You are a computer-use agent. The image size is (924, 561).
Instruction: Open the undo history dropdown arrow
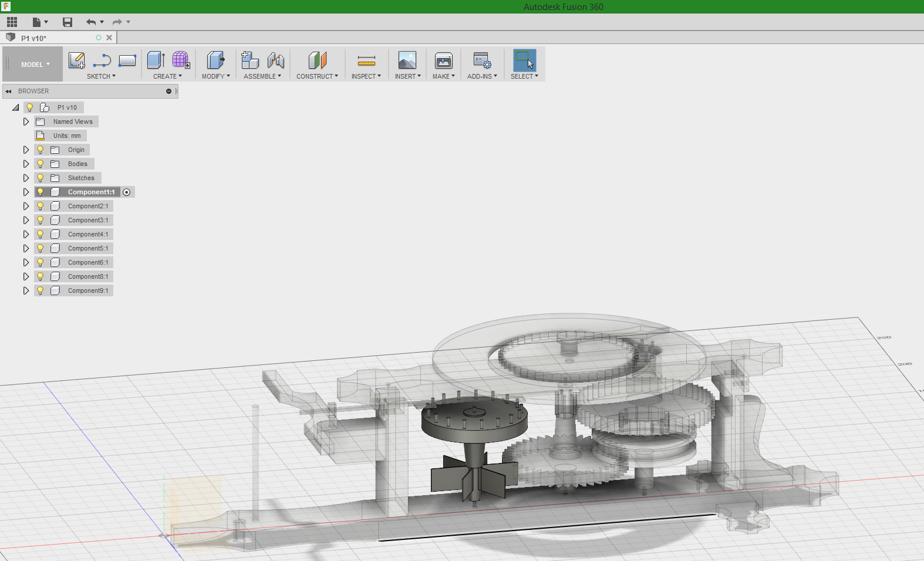(102, 22)
